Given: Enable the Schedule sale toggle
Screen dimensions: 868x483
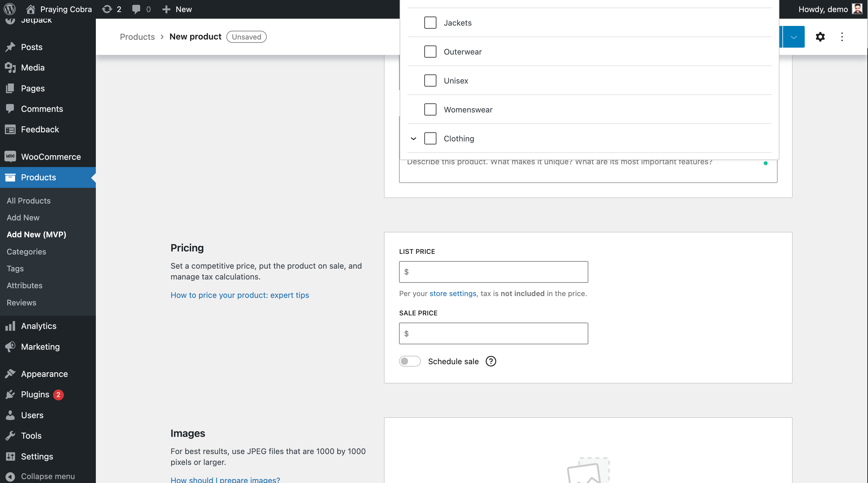Looking at the screenshot, I should (x=409, y=361).
